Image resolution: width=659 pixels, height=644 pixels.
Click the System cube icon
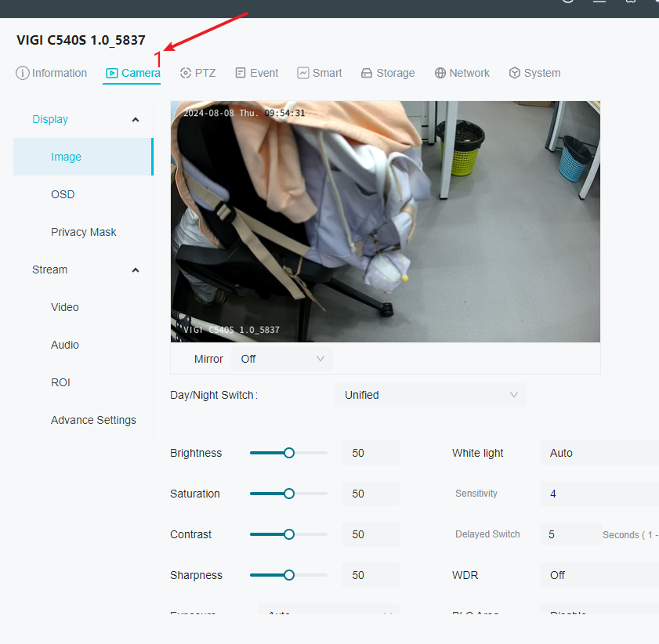coord(514,73)
